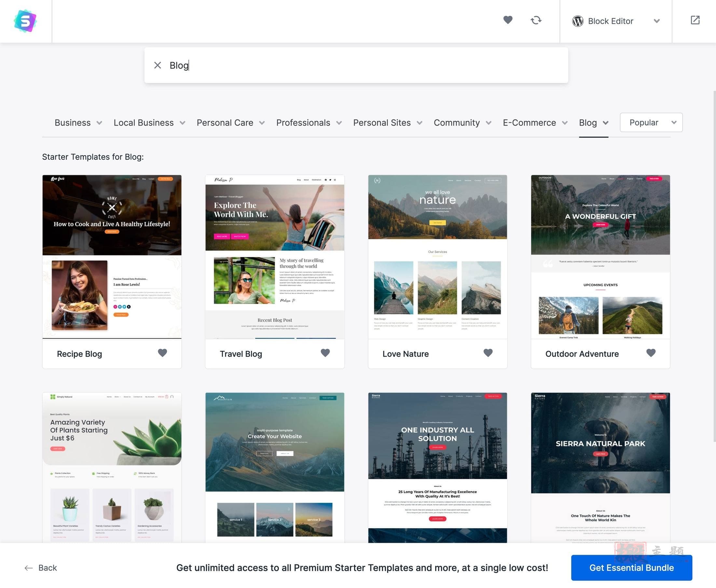Click the Recipe Blog title
The height and width of the screenshot is (588, 716).
(x=79, y=354)
